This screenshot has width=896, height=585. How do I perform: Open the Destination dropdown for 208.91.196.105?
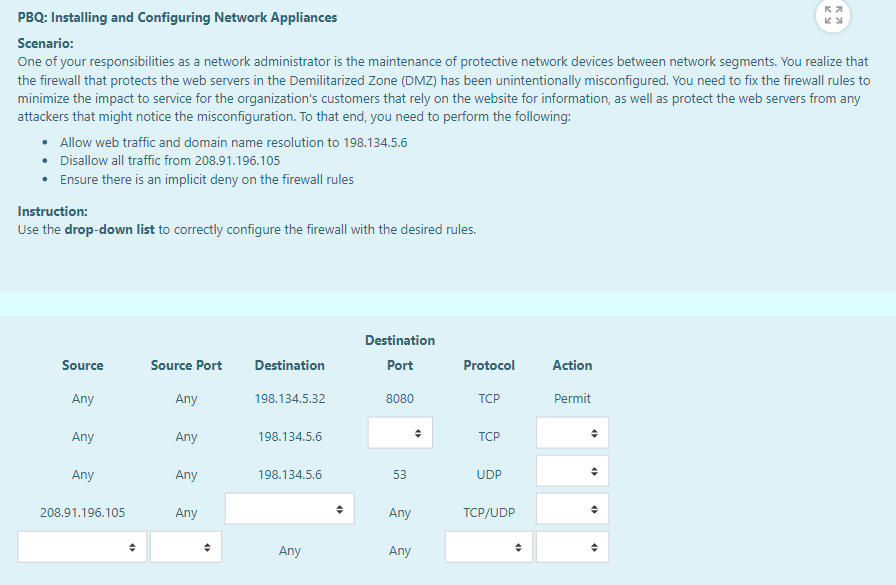click(x=289, y=508)
